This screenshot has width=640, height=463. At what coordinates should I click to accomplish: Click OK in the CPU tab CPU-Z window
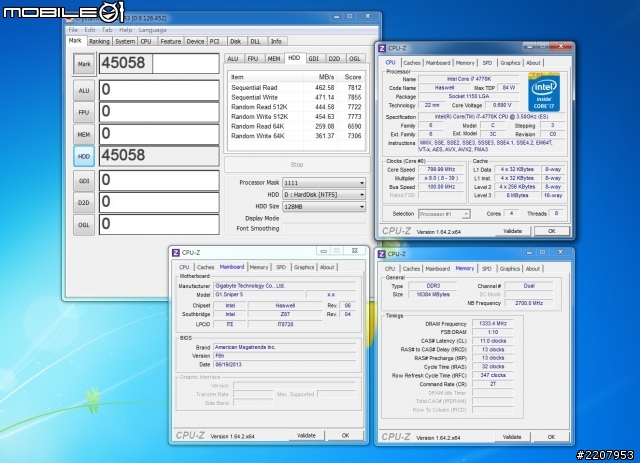[552, 231]
